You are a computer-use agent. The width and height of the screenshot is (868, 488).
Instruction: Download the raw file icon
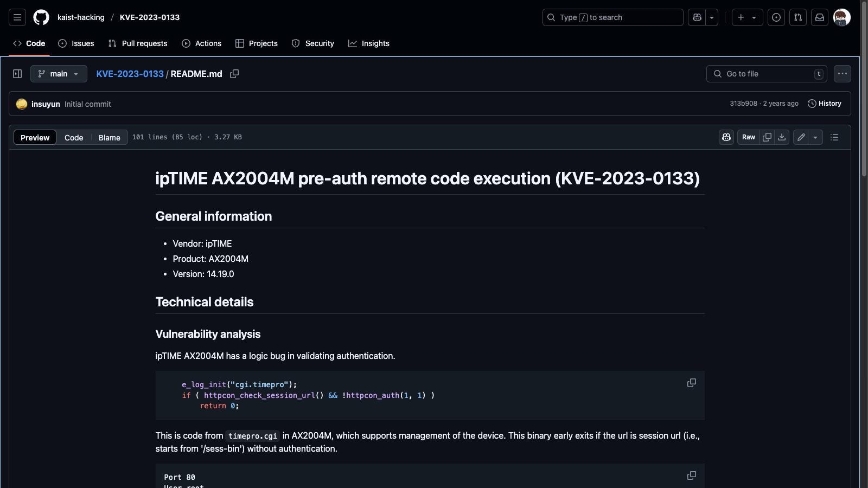pyautogui.click(x=782, y=137)
